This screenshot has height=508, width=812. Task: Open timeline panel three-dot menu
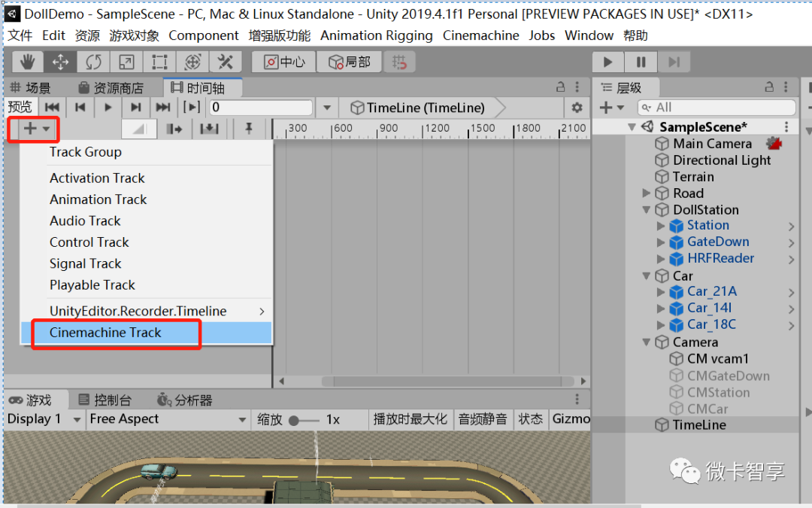click(577, 87)
